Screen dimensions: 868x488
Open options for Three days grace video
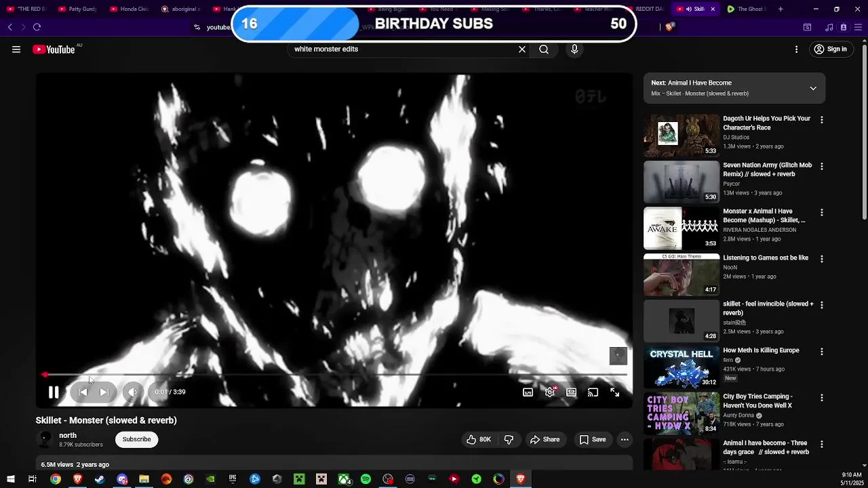tap(822, 444)
